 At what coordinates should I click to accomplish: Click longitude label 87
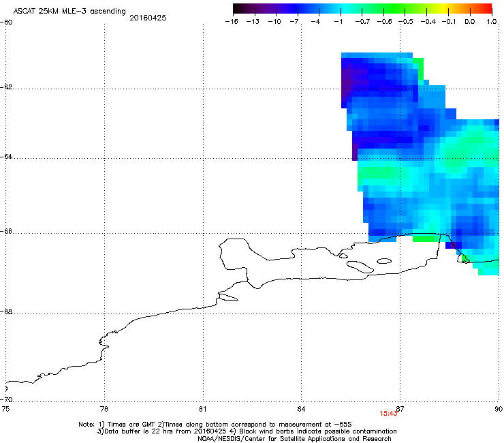click(400, 409)
